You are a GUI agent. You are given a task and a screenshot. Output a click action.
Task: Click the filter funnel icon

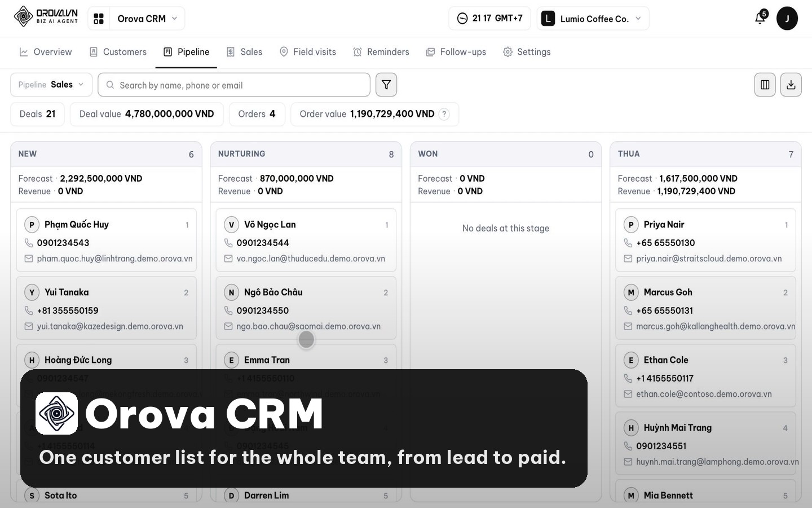386,85
